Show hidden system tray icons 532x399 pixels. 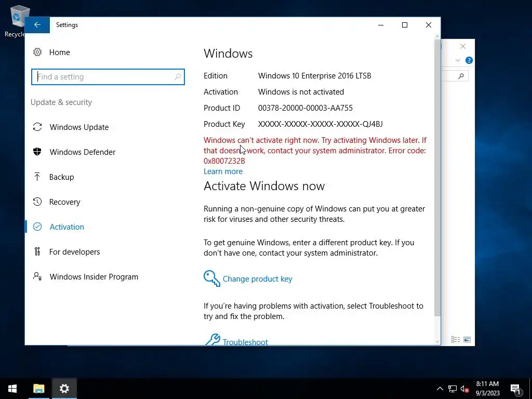coord(440,389)
